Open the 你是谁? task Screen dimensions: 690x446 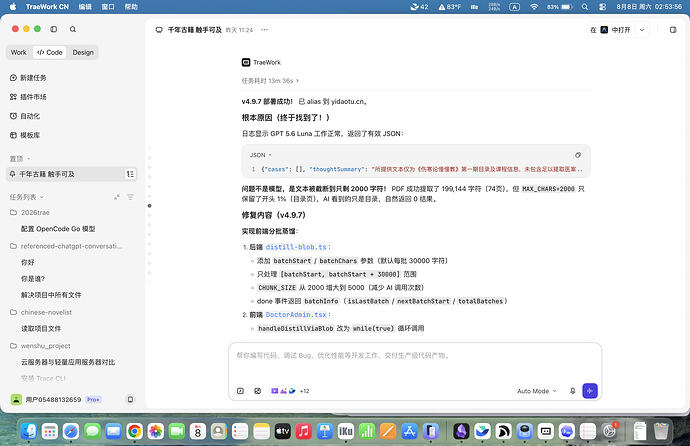pos(33,279)
